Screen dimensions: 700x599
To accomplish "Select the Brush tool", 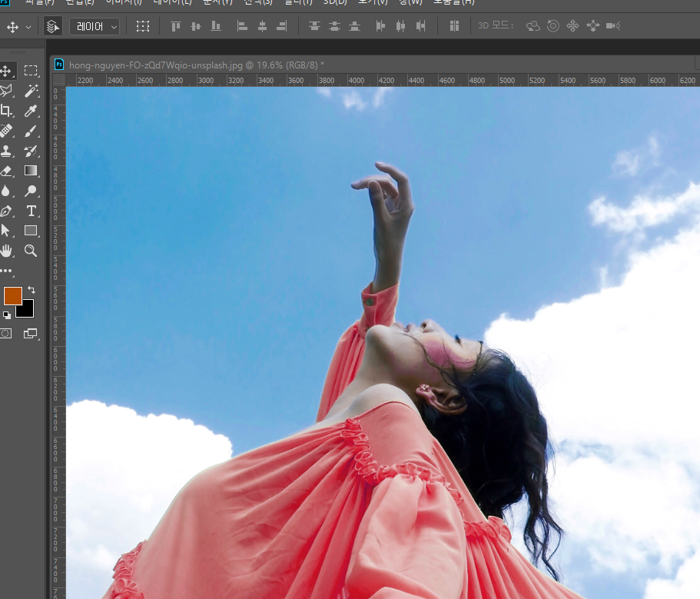I will (31, 131).
